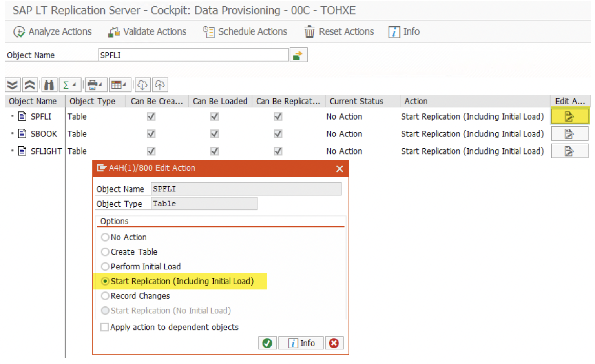
Task: Close the Edit Action dialog window
Action: [x=339, y=169]
